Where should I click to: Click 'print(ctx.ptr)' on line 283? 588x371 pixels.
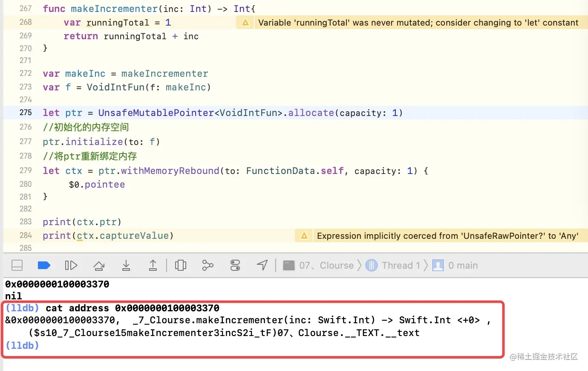[x=82, y=222]
